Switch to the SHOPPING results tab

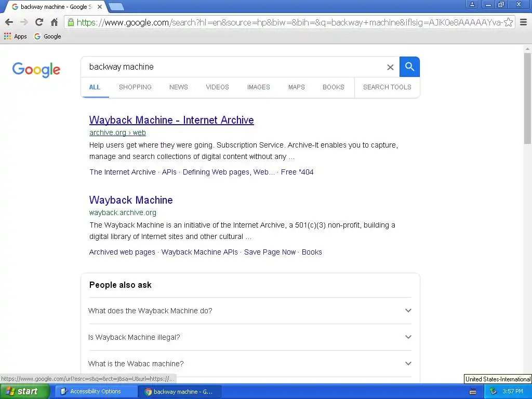coord(135,87)
